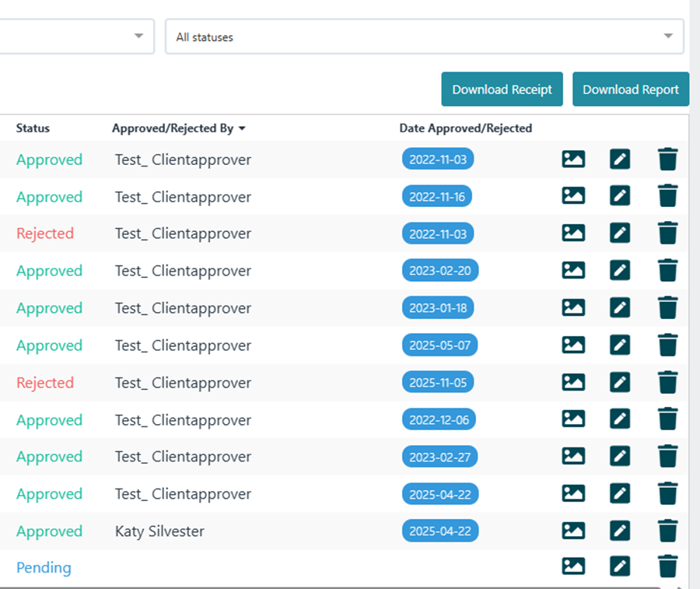View the image for the 2023-02-20 approved entry
The width and height of the screenshot is (700, 589).
pyautogui.click(x=573, y=270)
